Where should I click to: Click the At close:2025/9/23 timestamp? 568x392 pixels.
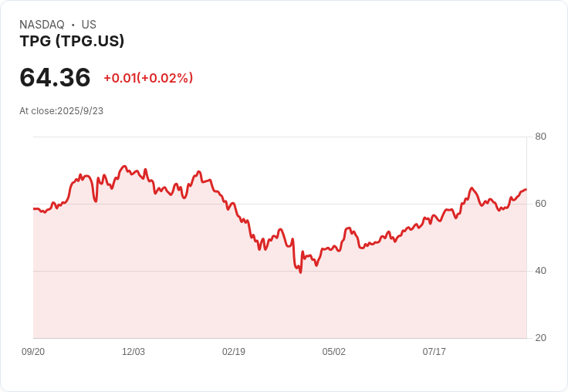pyautogui.click(x=61, y=111)
